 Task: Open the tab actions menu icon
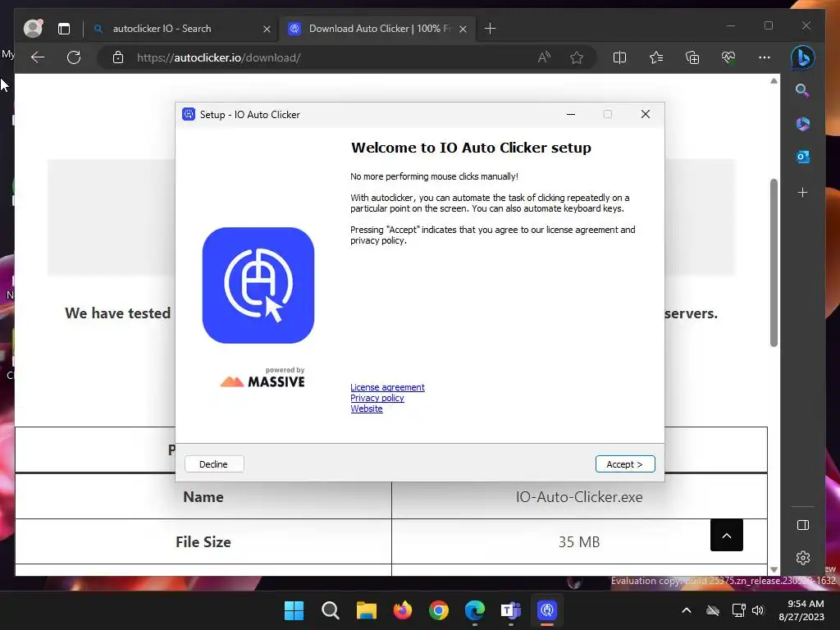[x=64, y=29]
